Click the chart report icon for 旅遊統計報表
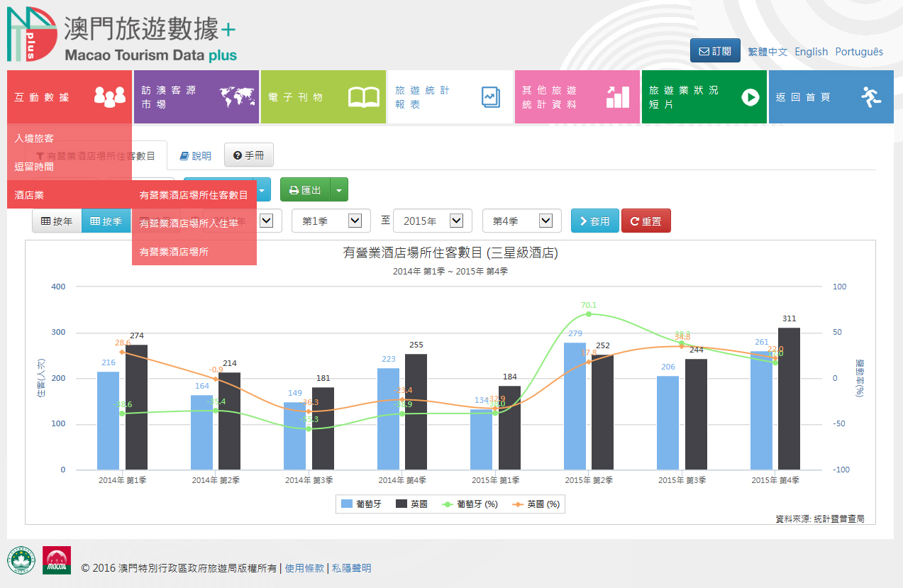 [x=490, y=97]
